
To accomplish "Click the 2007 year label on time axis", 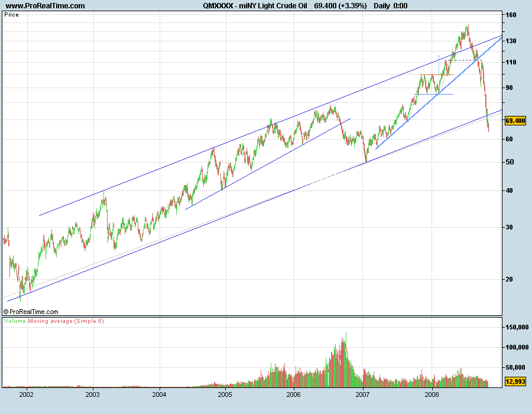I will point(362,394).
